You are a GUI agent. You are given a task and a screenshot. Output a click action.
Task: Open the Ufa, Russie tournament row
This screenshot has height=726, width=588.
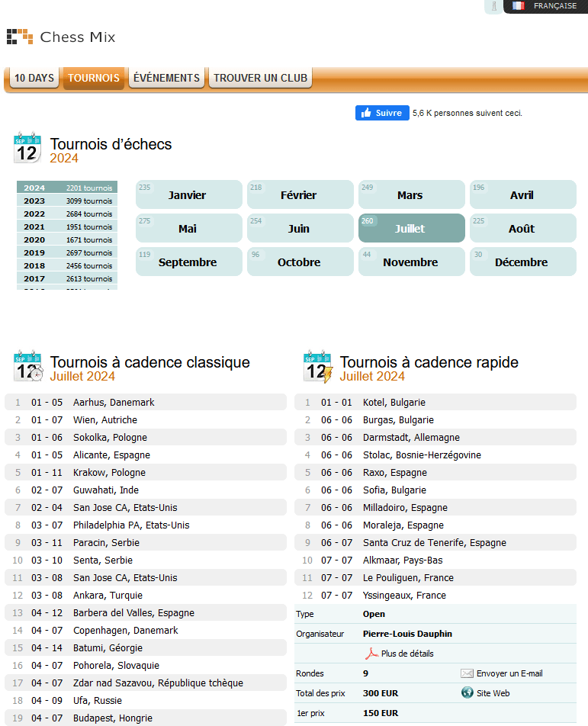[x=146, y=701]
